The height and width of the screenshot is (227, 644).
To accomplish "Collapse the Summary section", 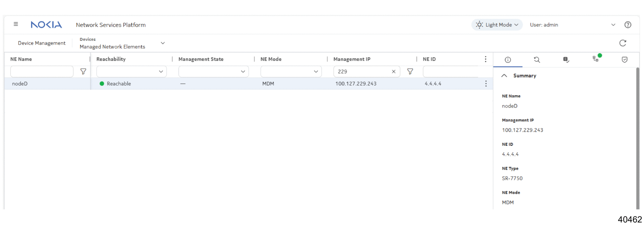I will [504, 76].
